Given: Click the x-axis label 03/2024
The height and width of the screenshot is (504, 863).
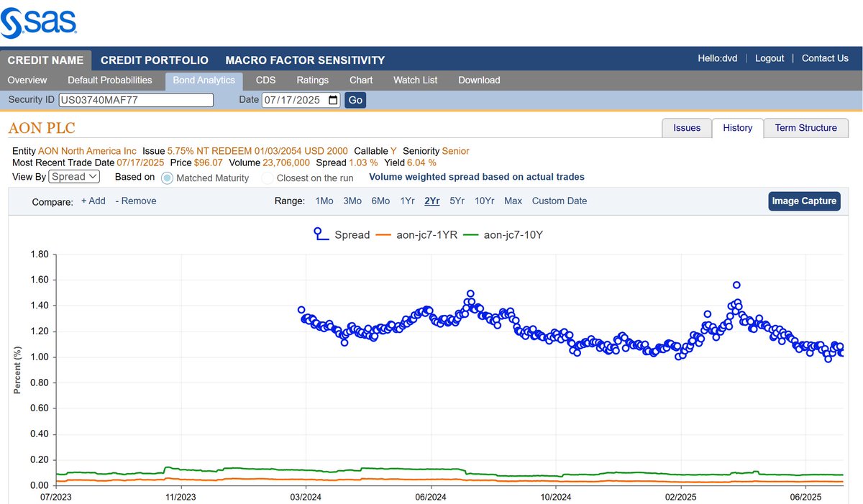Looking at the screenshot, I should tap(305, 496).
